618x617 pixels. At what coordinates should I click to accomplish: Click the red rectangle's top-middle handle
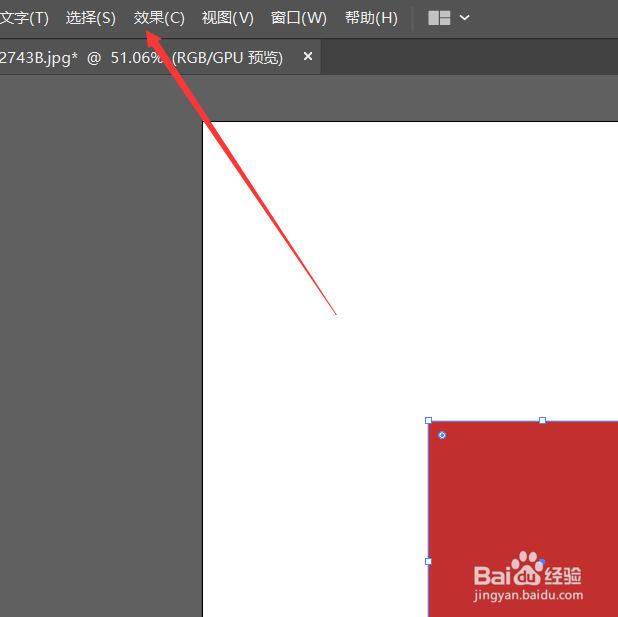coord(542,421)
